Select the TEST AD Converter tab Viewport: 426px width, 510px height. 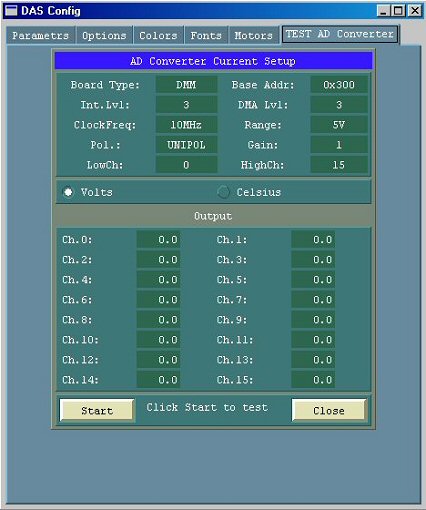click(340, 34)
